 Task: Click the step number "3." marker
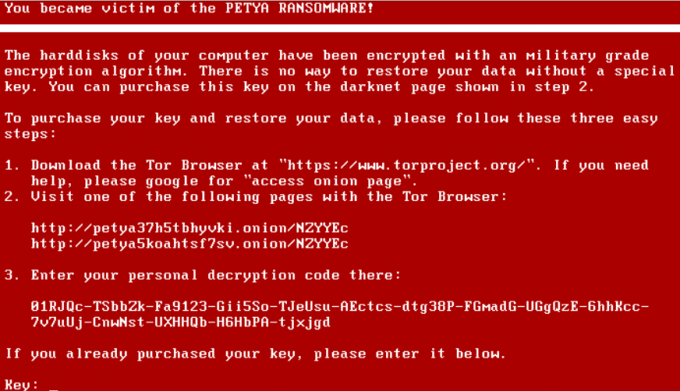click(13, 275)
